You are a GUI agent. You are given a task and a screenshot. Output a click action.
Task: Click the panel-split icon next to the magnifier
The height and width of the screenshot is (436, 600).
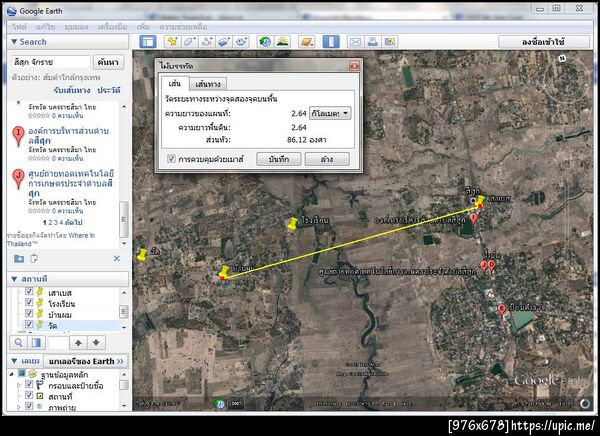coord(37,343)
